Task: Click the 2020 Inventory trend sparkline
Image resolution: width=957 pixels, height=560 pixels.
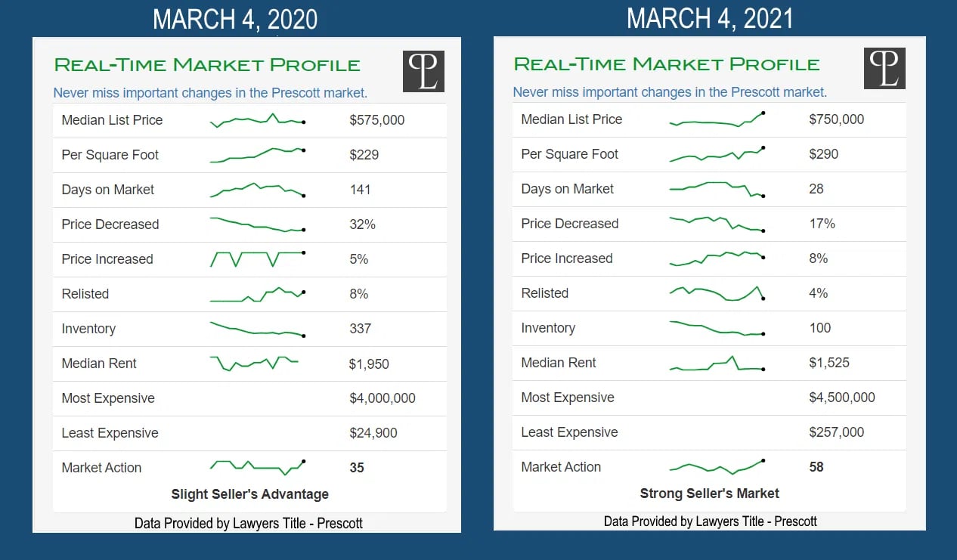Action: coord(257,330)
